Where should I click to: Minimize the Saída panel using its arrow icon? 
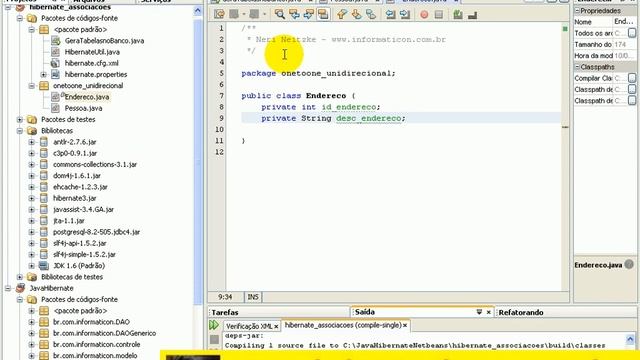(x=479, y=312)
